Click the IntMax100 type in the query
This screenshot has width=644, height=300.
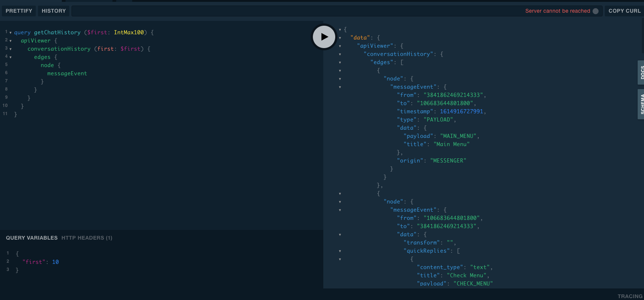point(129,32)
